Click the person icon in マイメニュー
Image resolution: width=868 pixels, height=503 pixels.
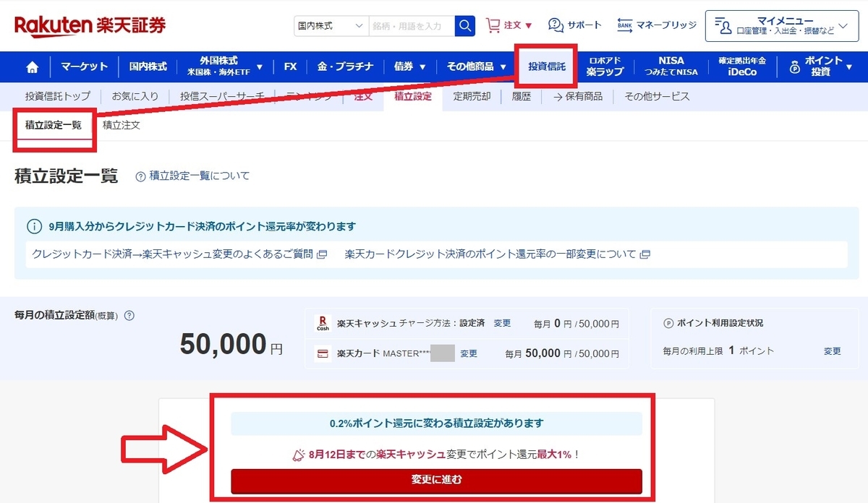coord(723,26)
